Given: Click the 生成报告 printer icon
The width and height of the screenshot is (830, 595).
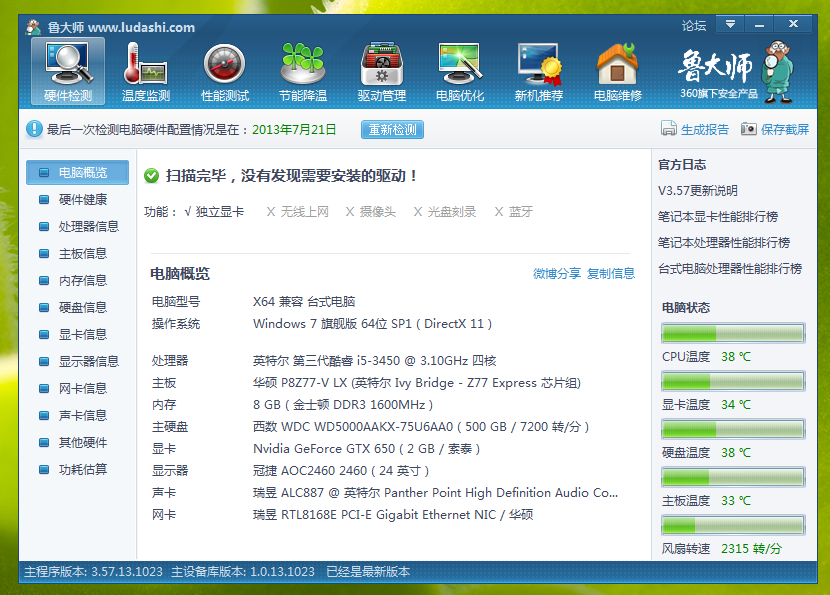Looking at the screenshot, I should [x=669, y=129].
